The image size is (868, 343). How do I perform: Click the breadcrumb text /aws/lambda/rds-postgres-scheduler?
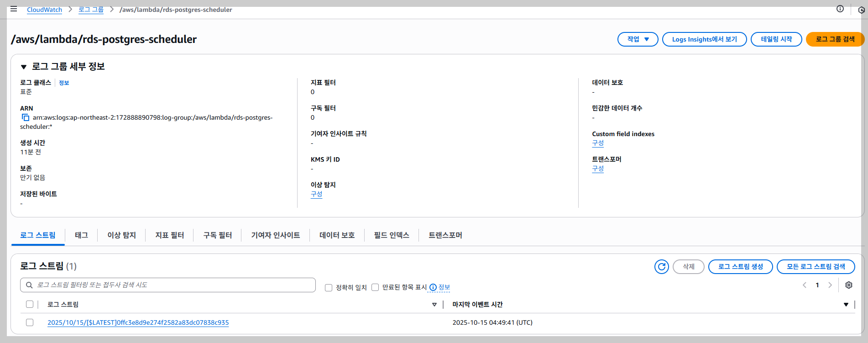pos(176,10)
